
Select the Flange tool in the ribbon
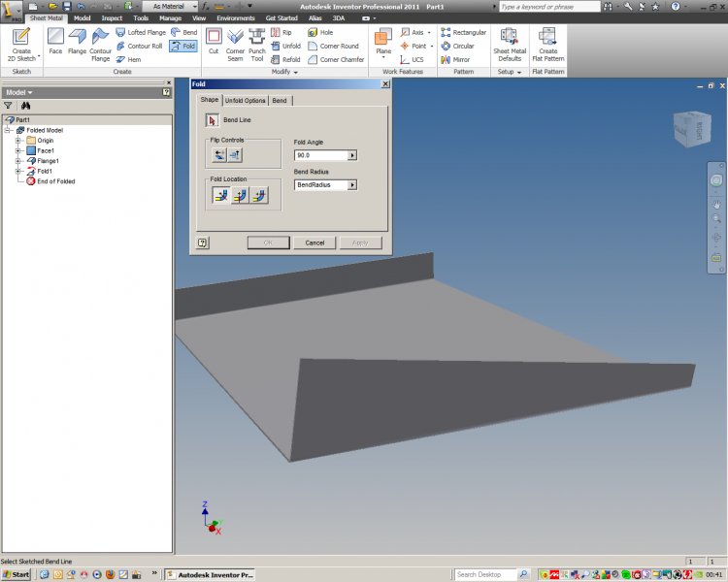click(78, 41)
